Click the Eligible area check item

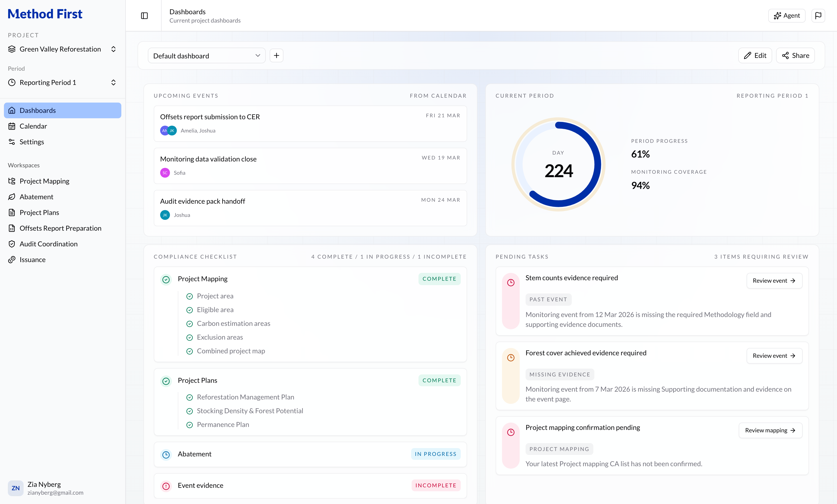pos(210,310)
